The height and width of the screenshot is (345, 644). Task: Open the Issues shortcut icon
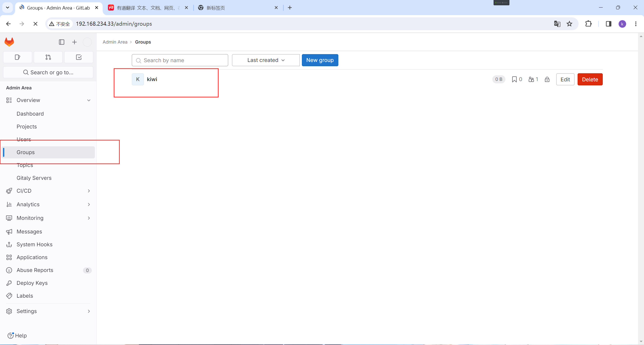pyautogui.click(x=17, y=57)
